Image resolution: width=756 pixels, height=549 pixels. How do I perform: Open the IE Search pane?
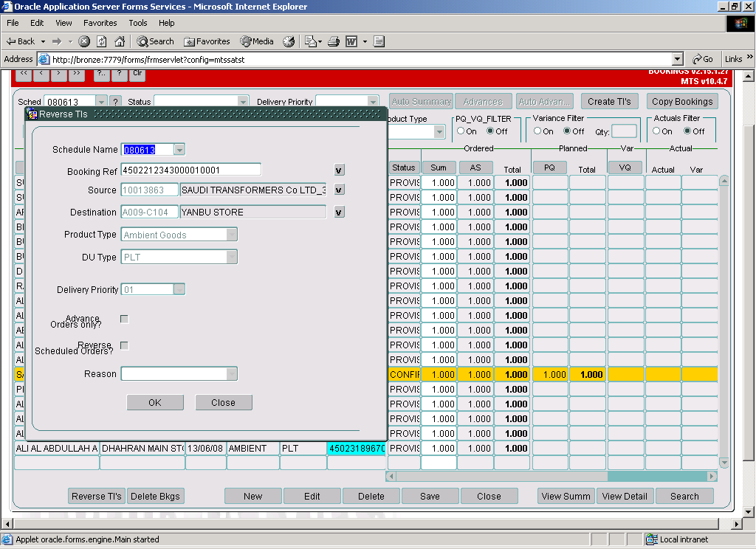coord(155,41)
